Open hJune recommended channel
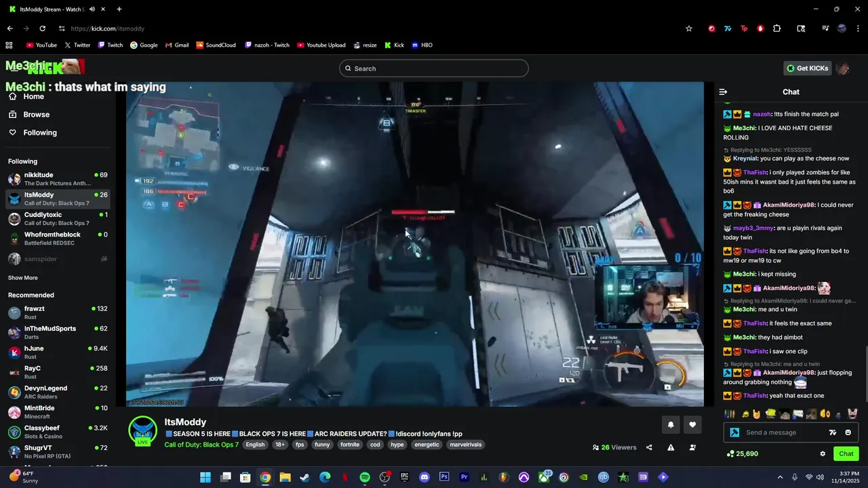Viewport: 868px width, 488px height. pyautogui.click(x=58, y=352)
